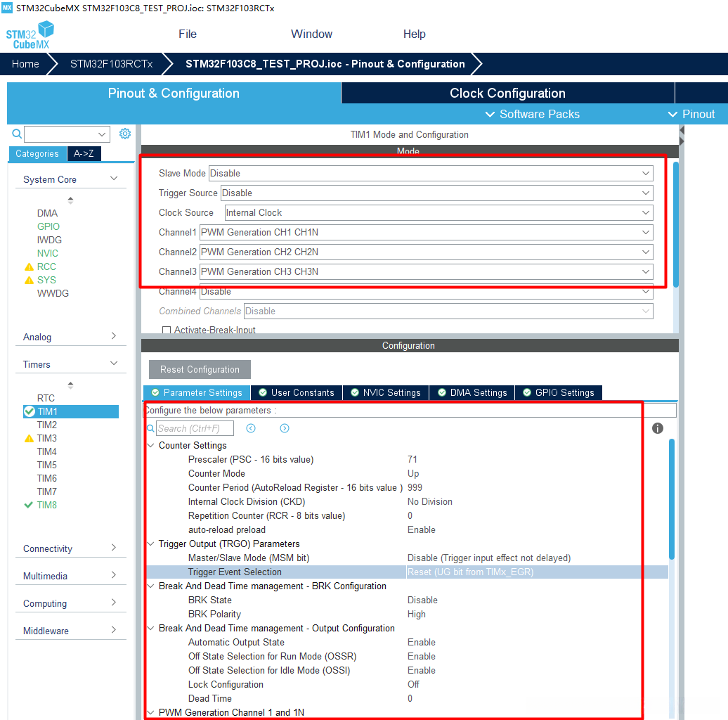Open the Channel2 PWM Generation dropdown
728x720 pixels.
pos(427,252)
